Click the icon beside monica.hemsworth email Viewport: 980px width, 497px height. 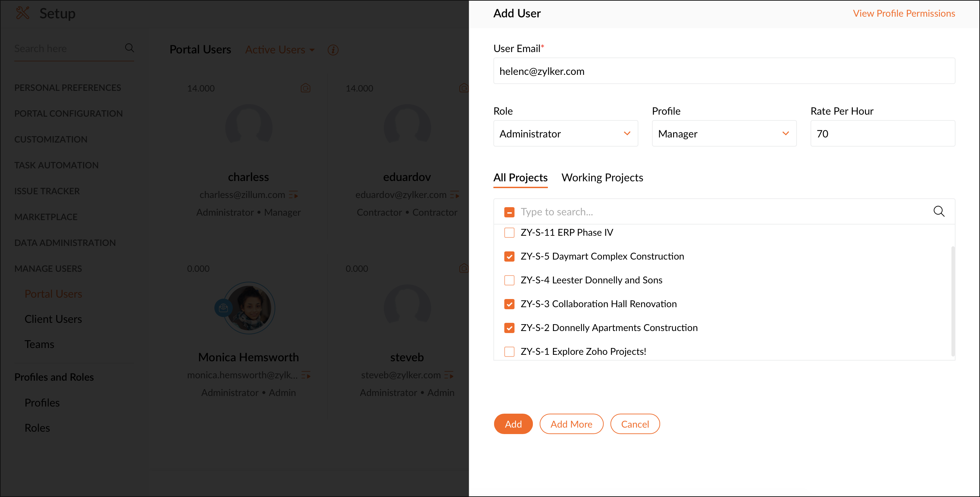[x=306, y=375]
